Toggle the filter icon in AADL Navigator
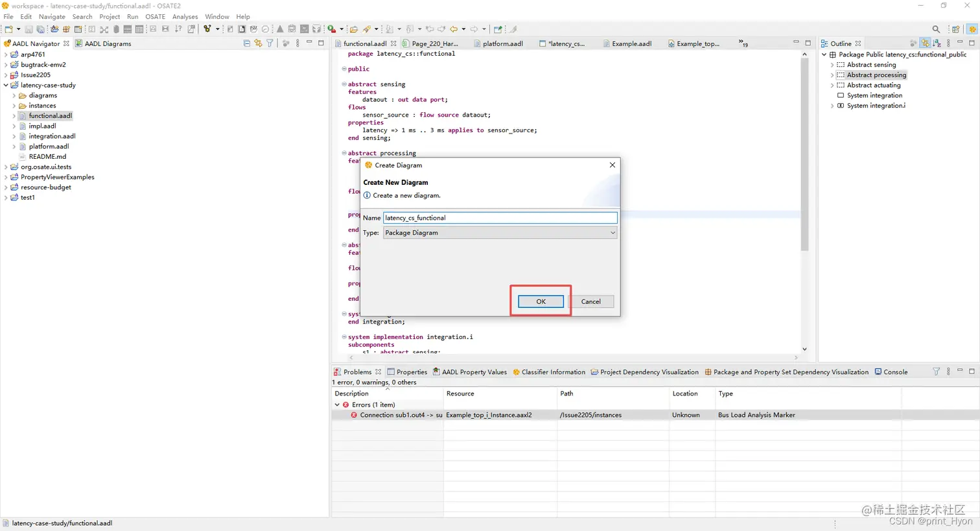 click(x=270, y=43)
